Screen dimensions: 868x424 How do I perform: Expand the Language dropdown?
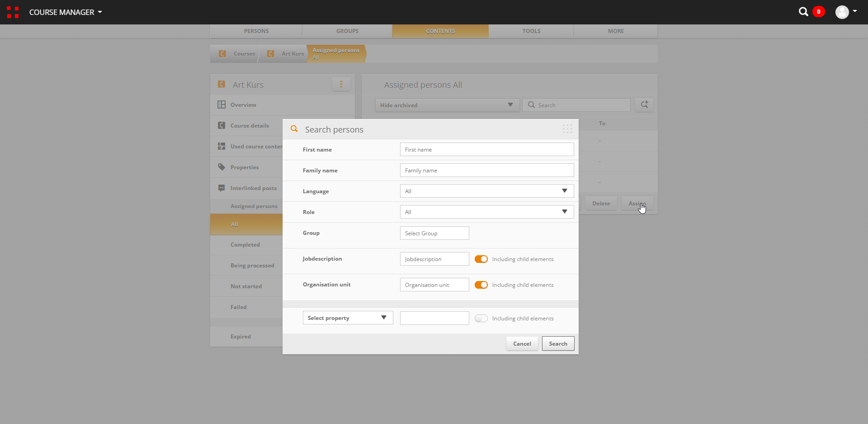(486, 191)
